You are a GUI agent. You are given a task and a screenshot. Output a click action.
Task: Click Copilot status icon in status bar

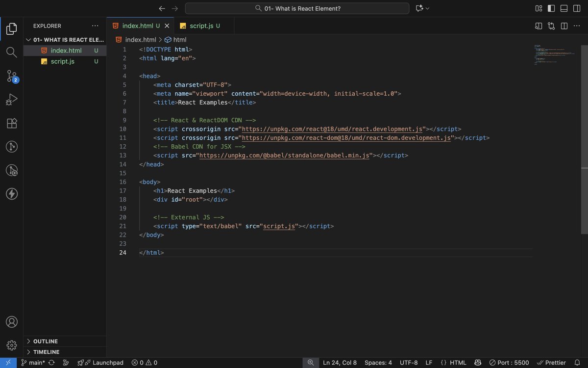[x=478, y=363]
